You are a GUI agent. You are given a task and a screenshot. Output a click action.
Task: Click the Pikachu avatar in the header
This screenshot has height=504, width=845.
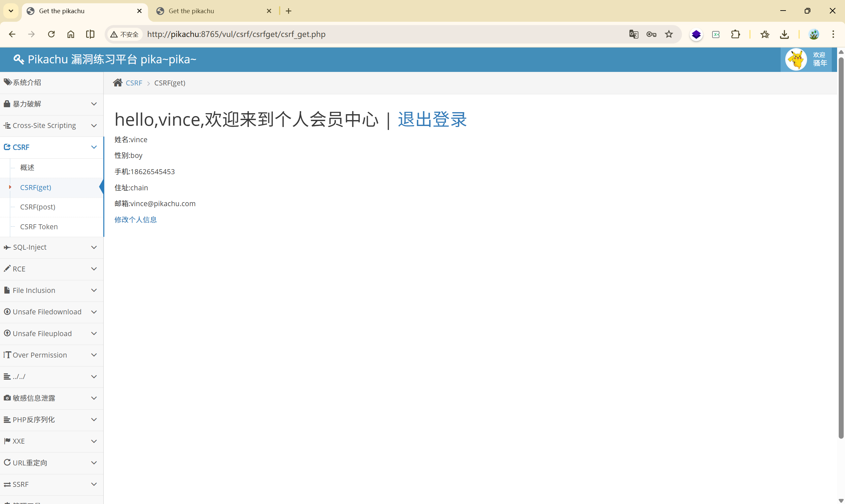796,60
